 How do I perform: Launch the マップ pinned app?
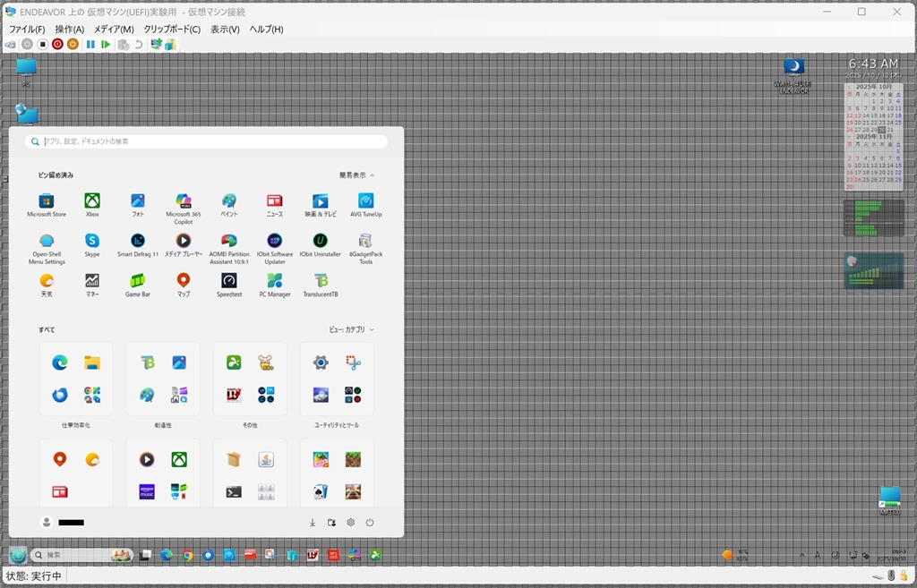[x=184, y=285]
